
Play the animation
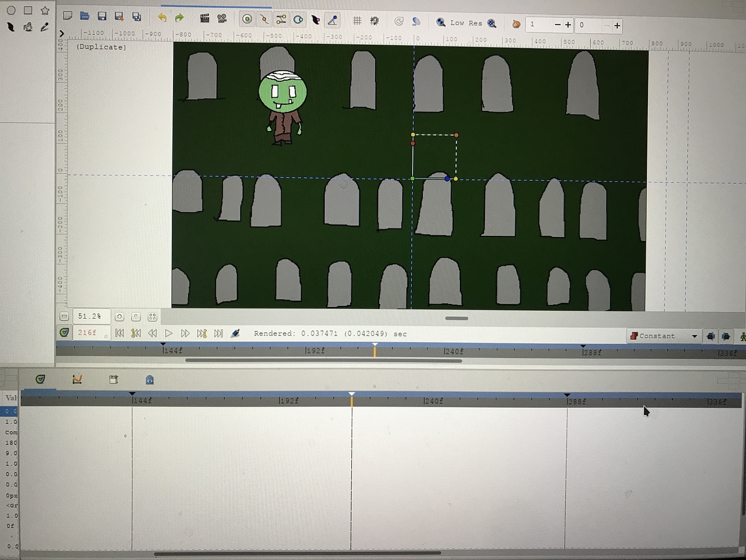click(169, 333)
